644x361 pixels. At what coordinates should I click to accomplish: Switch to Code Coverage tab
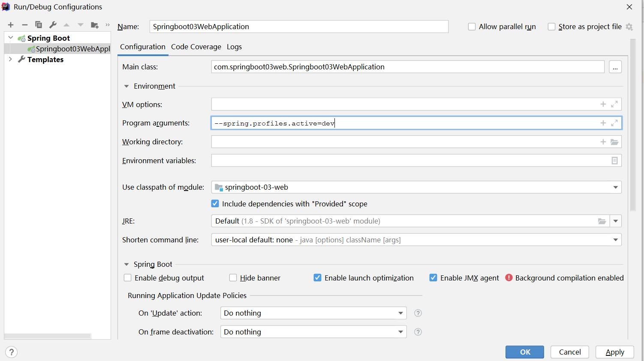(x=196, y=47)
